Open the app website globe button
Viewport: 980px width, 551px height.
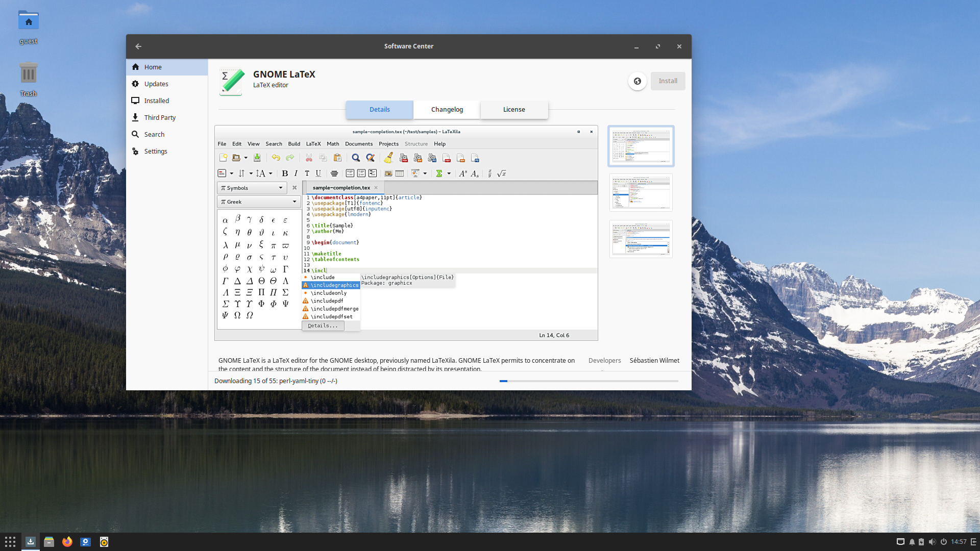[638, 81]
